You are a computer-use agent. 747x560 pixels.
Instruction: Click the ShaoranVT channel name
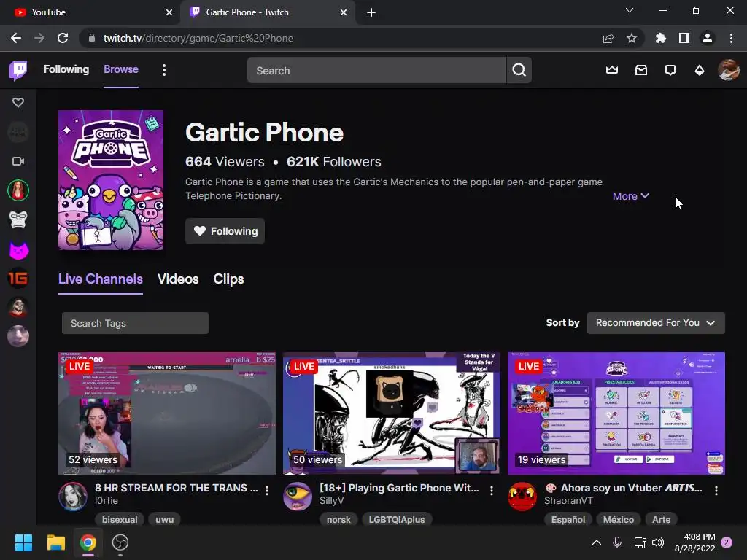(568, 501)
